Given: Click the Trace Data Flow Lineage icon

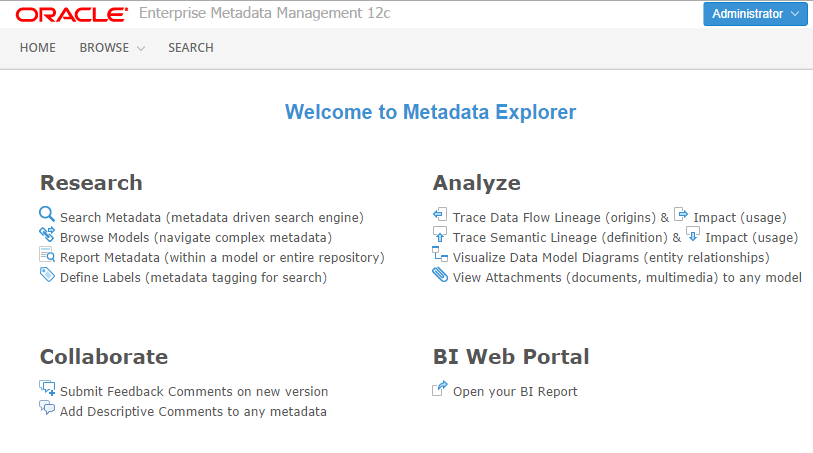Looking at the screenshot, I should 440,214.
